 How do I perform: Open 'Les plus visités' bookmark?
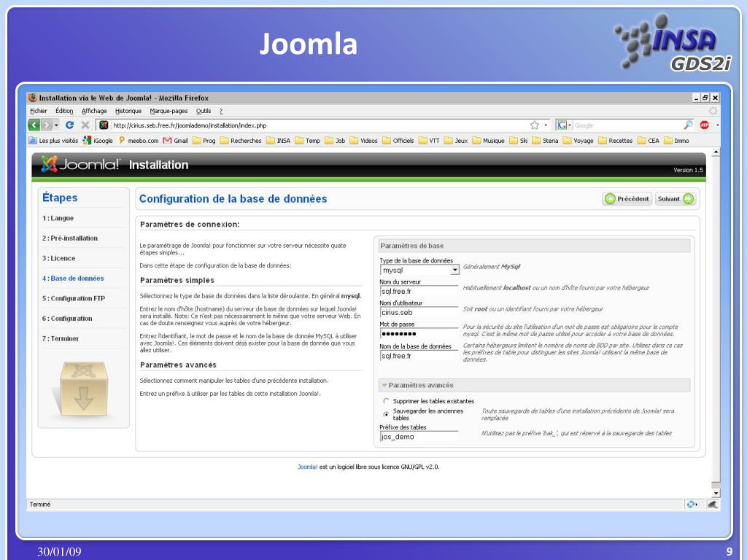point(53,141)
